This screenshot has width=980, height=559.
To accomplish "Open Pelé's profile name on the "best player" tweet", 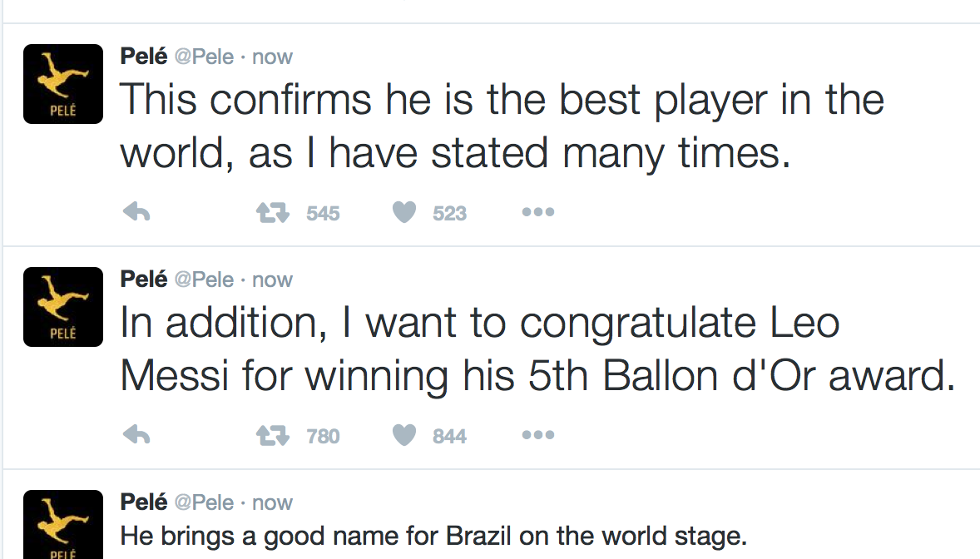I will tap(144, 57).
